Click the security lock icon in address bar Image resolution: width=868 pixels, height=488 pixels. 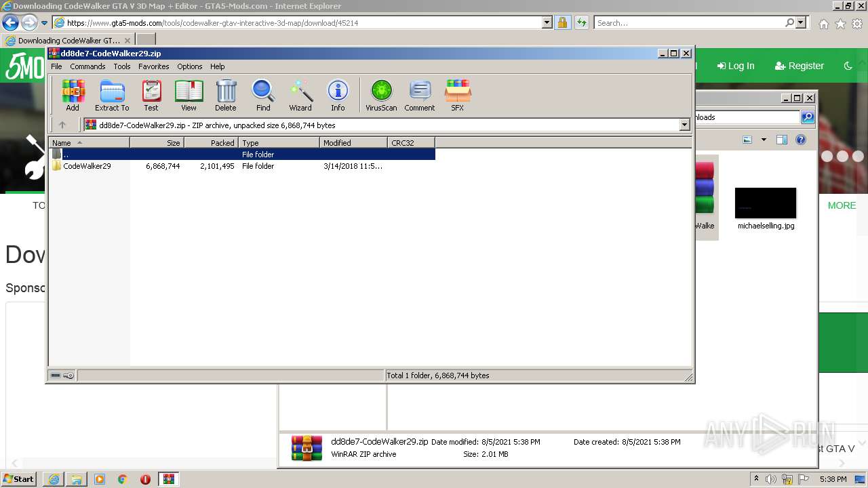[x=562, y=22]
